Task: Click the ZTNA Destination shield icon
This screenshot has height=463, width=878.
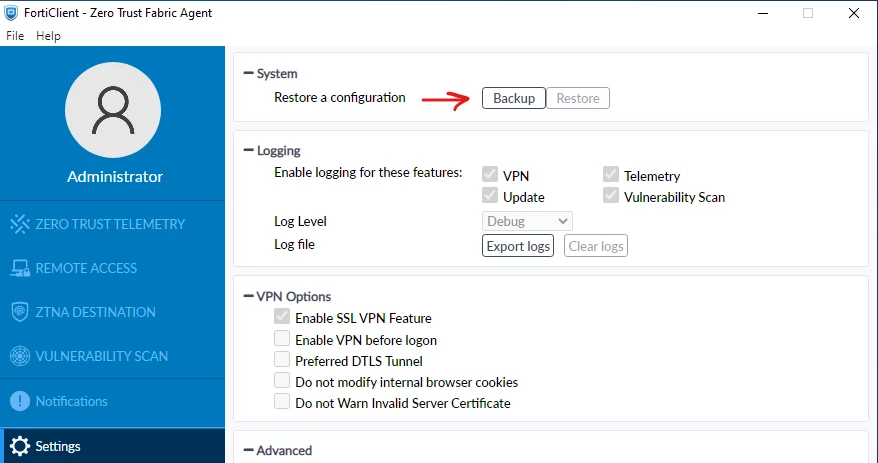Action: point(20,312)
